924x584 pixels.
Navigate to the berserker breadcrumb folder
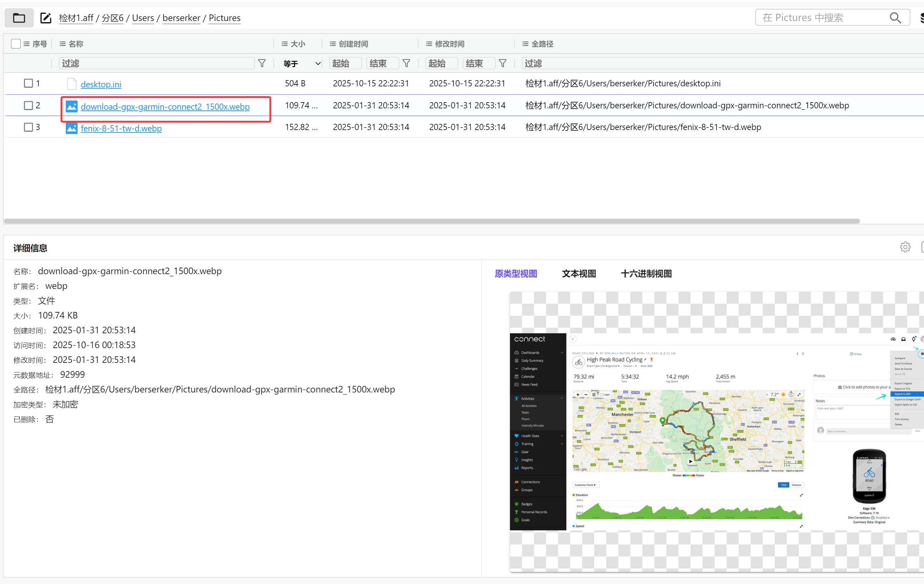tap(181, 18)
